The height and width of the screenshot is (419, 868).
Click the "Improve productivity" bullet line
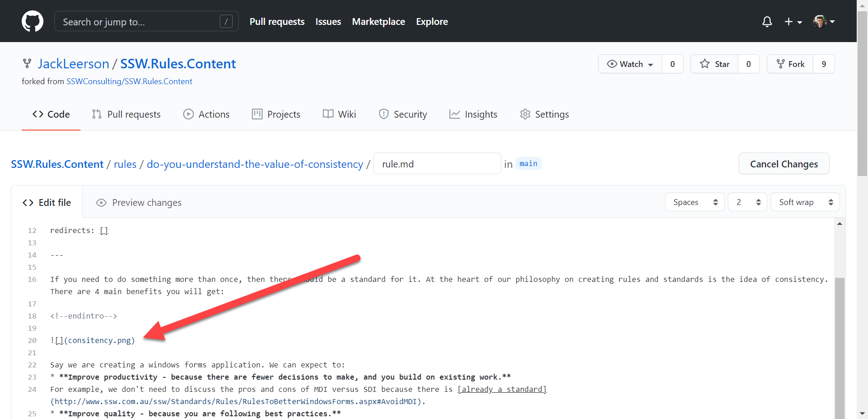point(280,377)
